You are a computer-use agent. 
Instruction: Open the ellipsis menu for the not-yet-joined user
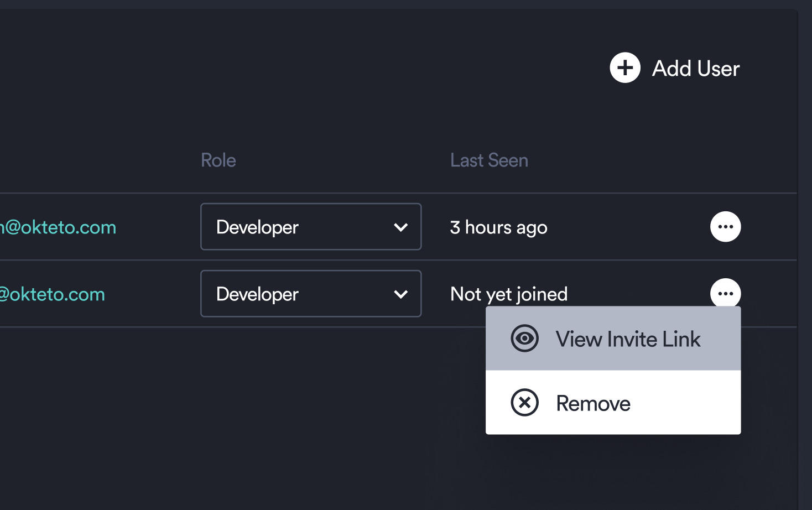725,293
